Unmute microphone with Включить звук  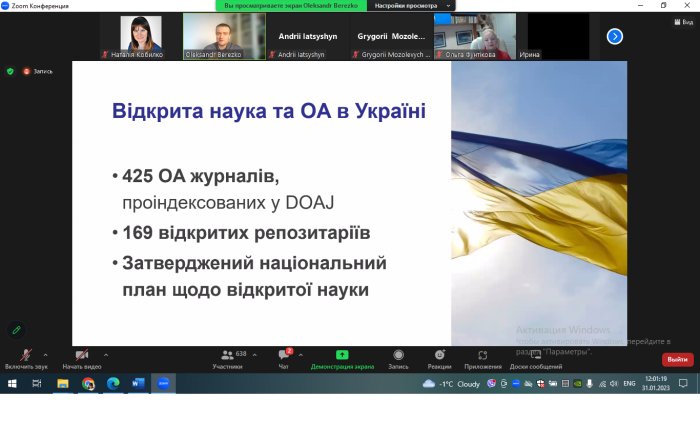coord(26,359)
